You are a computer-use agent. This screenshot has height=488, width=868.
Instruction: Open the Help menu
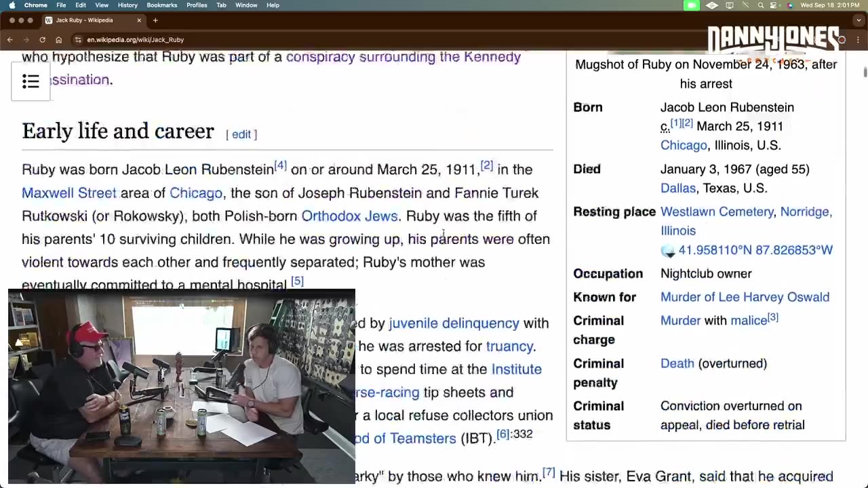(x=273, y=5)
